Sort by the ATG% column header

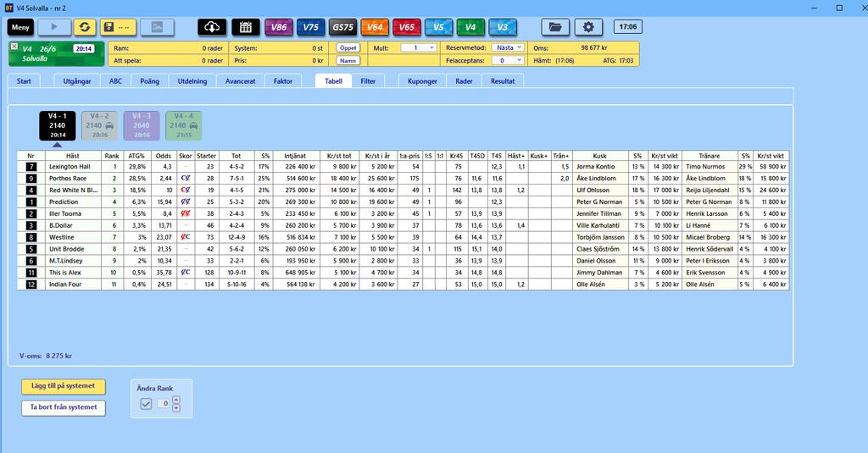click(136, 156)
